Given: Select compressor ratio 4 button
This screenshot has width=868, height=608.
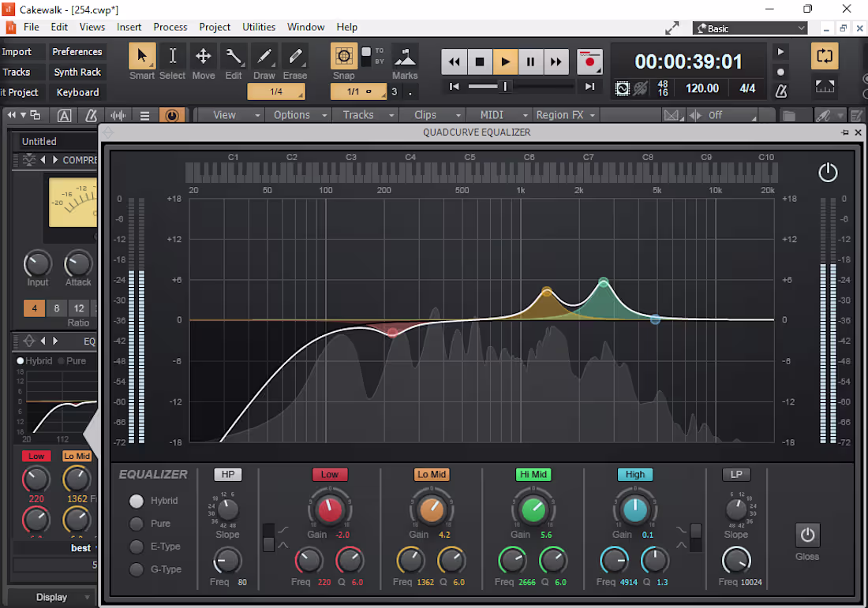Looking at the screenshot, I should point(34,308).
